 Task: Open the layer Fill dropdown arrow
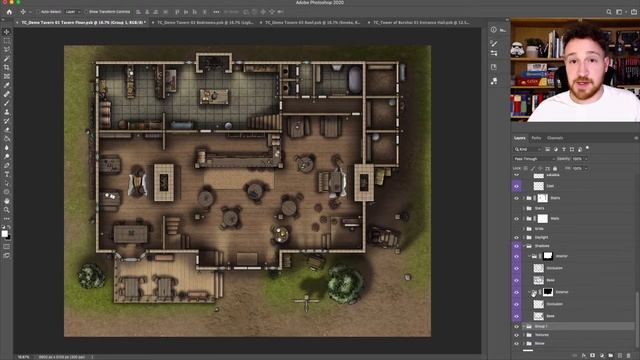click(586, 168)
